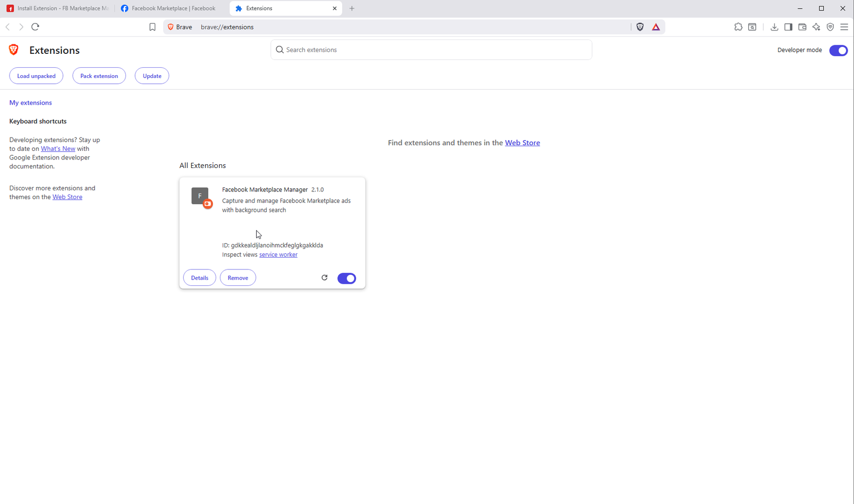
Task: Select My extensions in sidebar
Action: [x=30, y=102]
